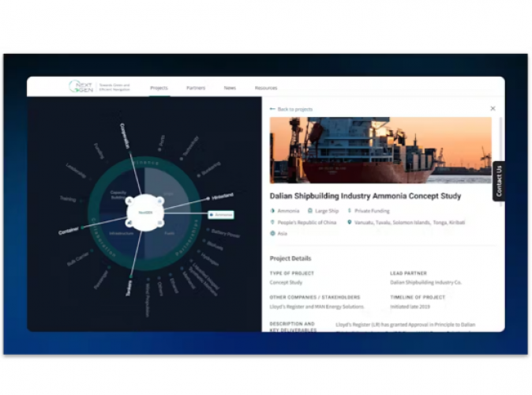The height and width of the screenshot is (395, 532).
Task: Select the Biofuels node
Action: 214,245
